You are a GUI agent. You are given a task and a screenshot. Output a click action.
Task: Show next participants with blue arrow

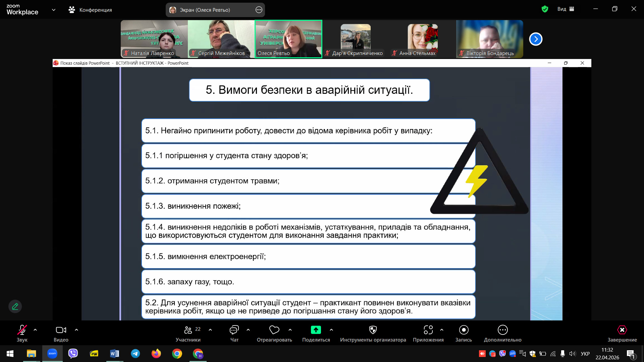pyautogui.click(x=536, y=39)
